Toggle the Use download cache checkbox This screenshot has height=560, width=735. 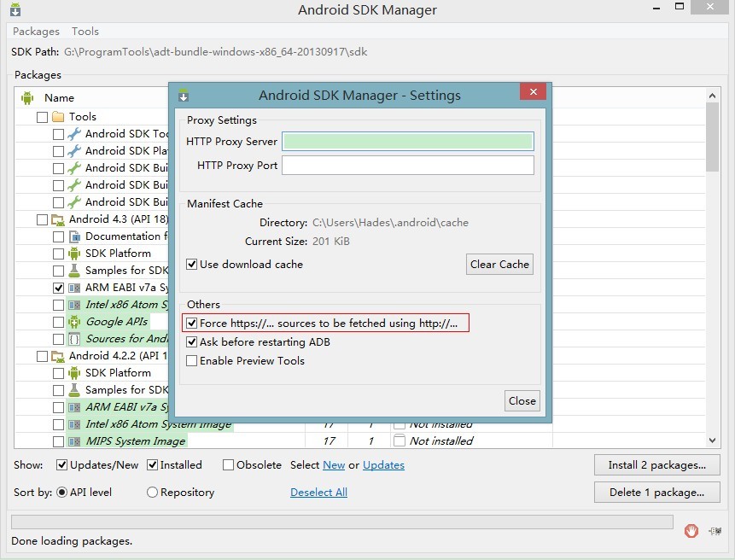pos(192,265)
